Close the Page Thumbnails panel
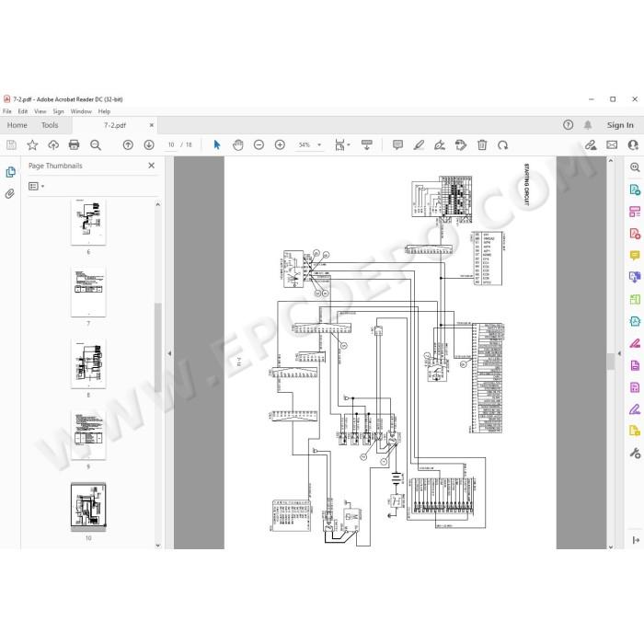The width and height of the screenshot is (644, 644). pyautogui.click(x=151, y=166)
